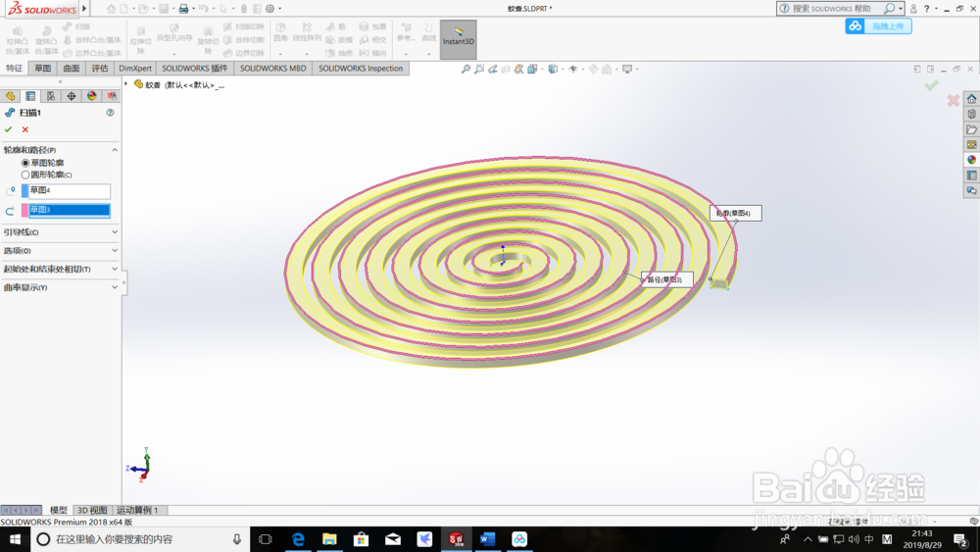980x552 pixels.
Task: Open Microsoft Edge from the taskbar
Action: 298,539
